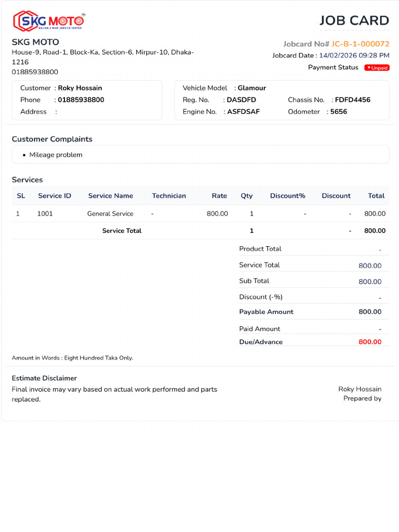Click the Payable Amount value 800.00
Image resolution: width=399 pixels, height=532 pixels.
tap(370, 312)
